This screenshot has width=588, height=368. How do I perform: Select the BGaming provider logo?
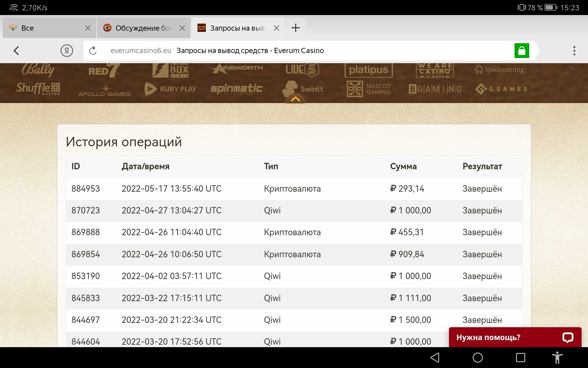coord(435,89)
